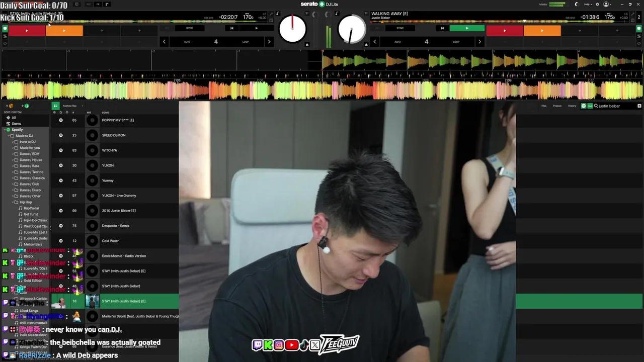Expand the Dance / EDM folder
The image size is (644, 362).
click(13, 154)
